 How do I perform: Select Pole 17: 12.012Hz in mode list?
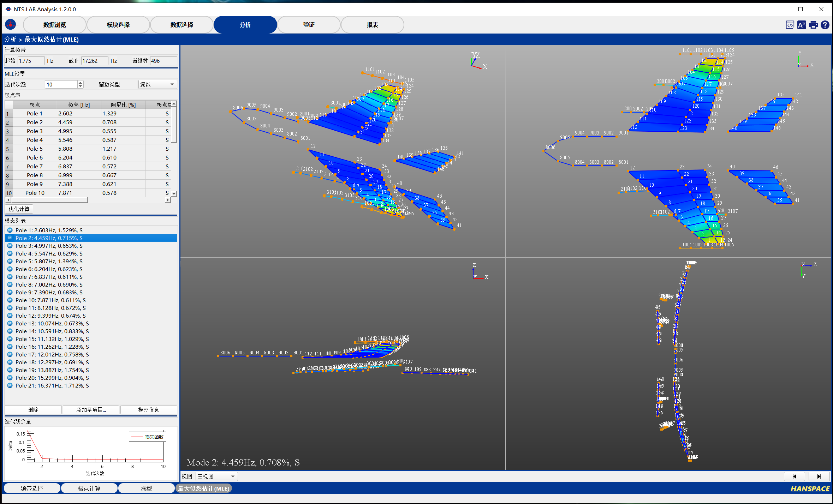tap(91, 354)
